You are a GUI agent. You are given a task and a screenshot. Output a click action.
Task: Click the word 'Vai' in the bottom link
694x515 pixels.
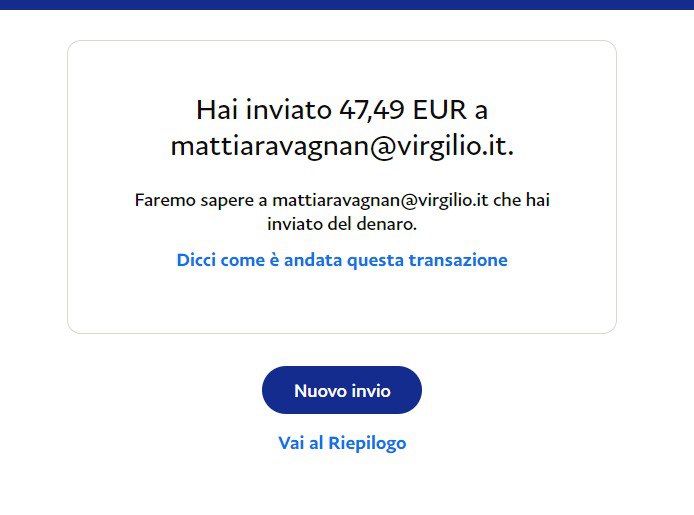[291, 443]
